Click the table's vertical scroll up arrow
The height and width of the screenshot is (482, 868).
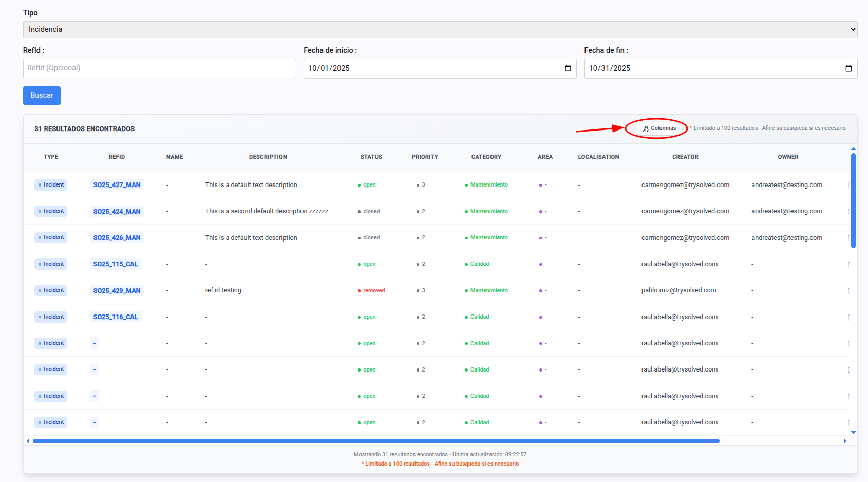click(853, 149)
